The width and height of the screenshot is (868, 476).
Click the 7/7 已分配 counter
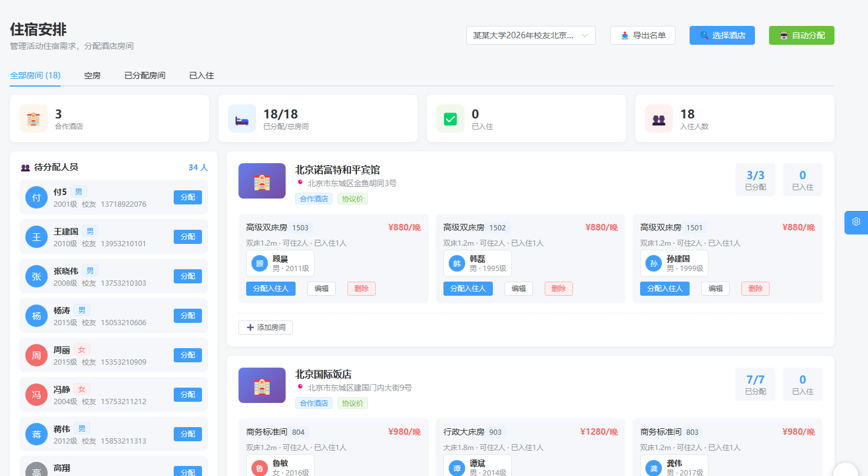point(756,384)
